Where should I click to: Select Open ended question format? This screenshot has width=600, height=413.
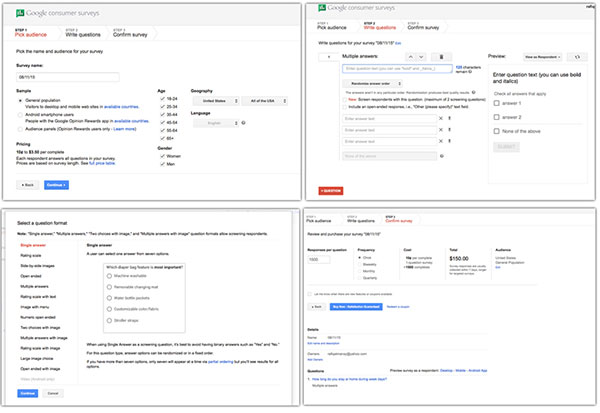pos(31,276)
